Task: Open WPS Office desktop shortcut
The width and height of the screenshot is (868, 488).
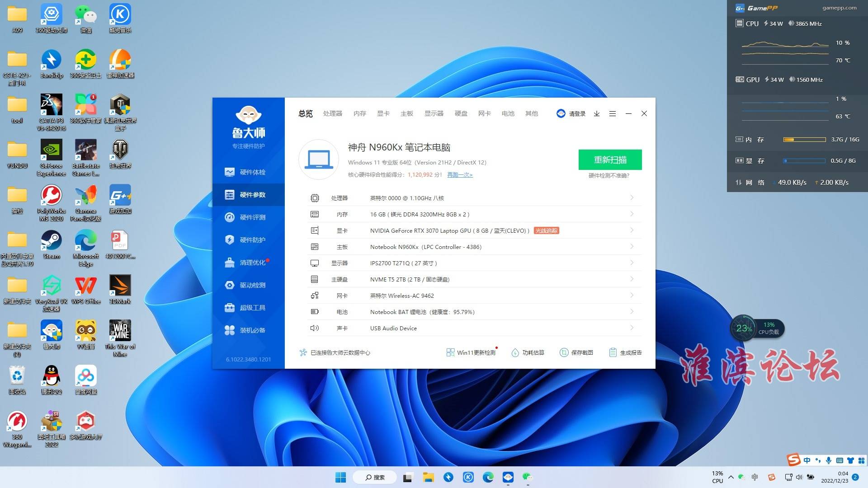Action: pyautogui.click(x=86, y=290)
